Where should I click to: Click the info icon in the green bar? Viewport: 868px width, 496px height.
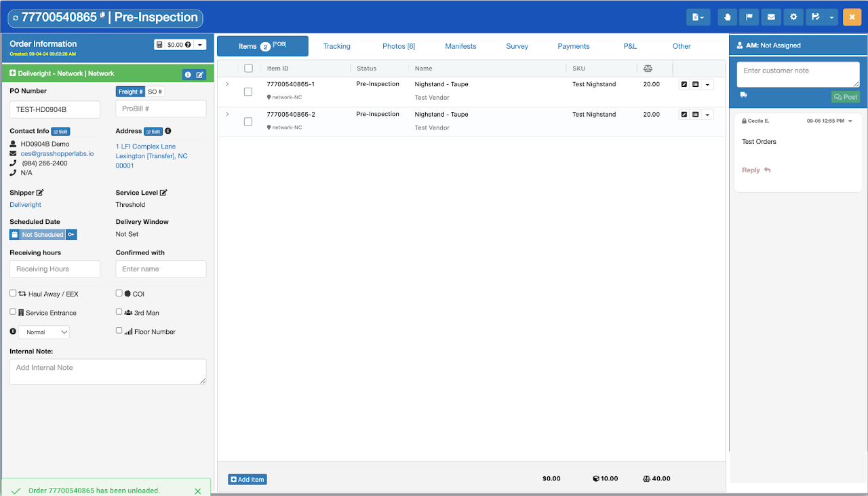pyautogui.click(x=188, y=75)
